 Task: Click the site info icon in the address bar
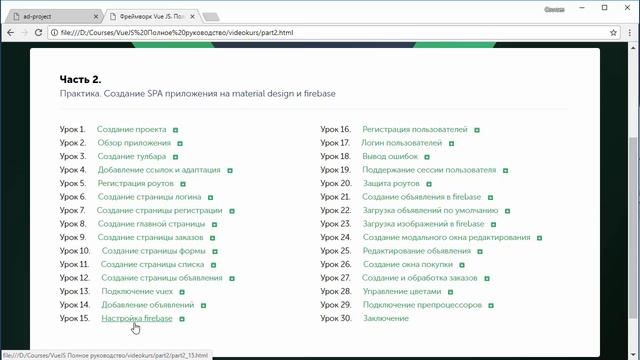[54, 33]
